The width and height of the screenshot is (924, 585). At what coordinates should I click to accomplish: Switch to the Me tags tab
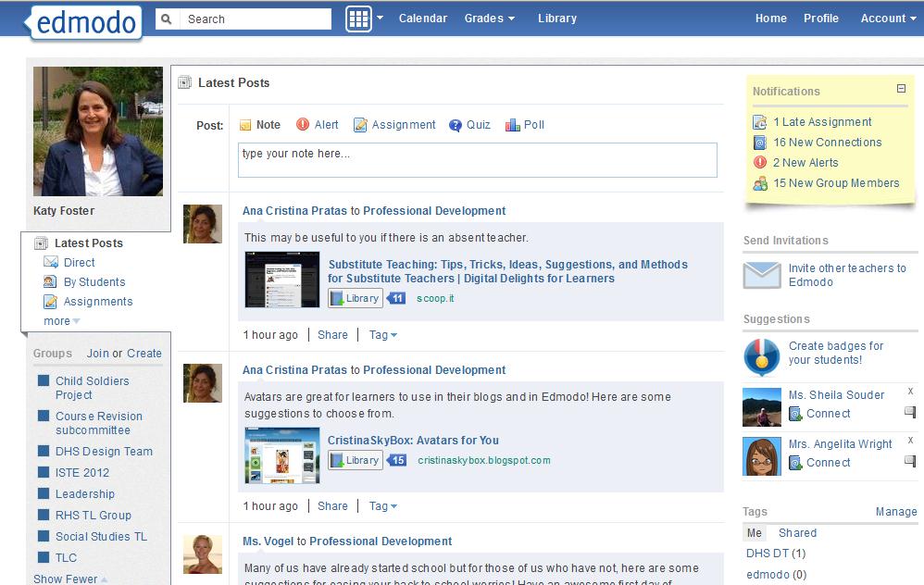coord(755,532)
